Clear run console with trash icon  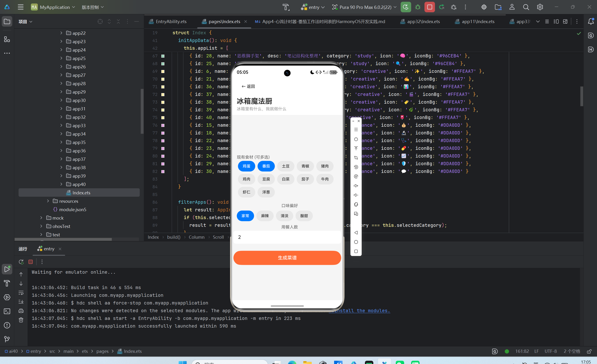[x=21, y=320]
